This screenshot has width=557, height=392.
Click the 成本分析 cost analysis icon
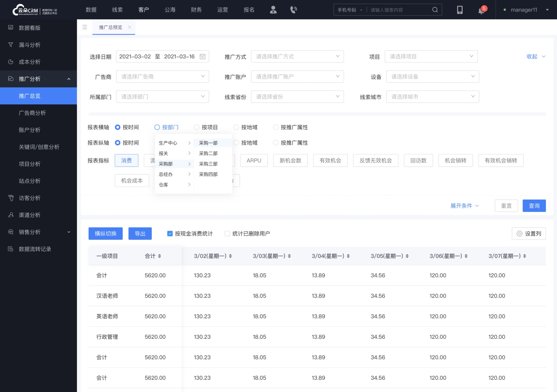[x=11, y=61]
